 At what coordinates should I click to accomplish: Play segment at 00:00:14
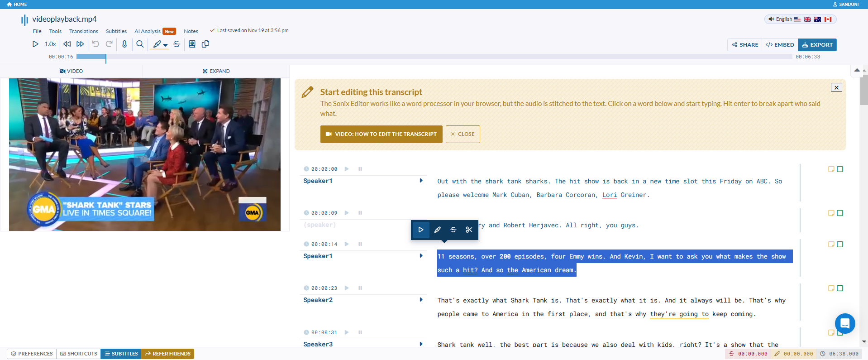pos(347,244)
